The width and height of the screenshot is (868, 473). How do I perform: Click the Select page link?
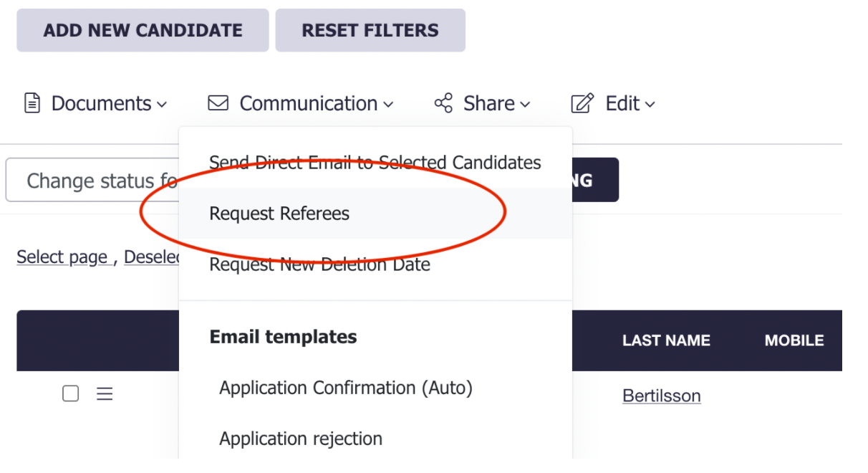click(62, 257)
